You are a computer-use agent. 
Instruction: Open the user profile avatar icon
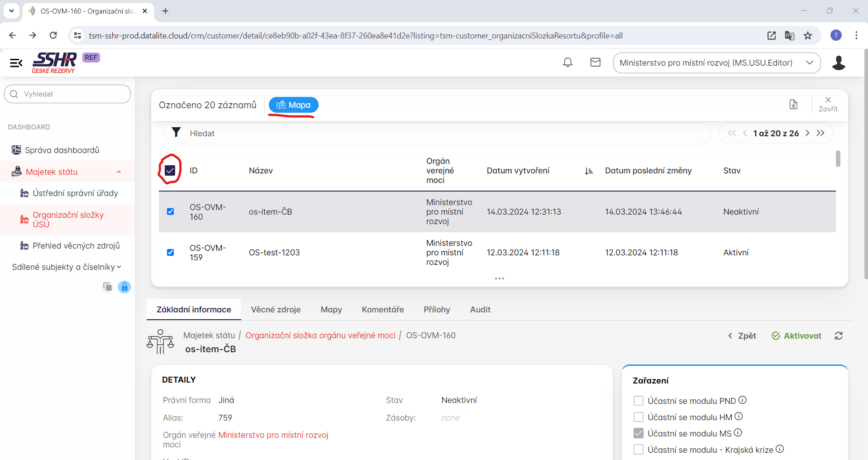pos(839,63)
